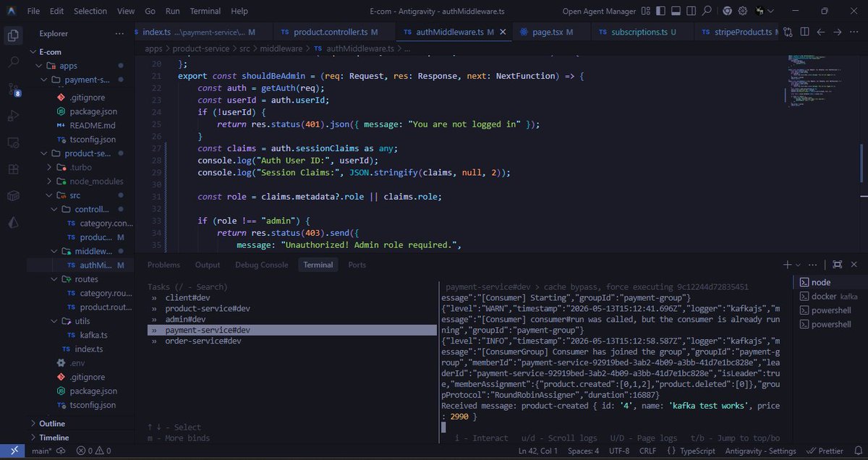The height and width of the screenshot is (460, 868).
Task: Click the main* git branch in status bar
Action: click(x=41, y=452)
